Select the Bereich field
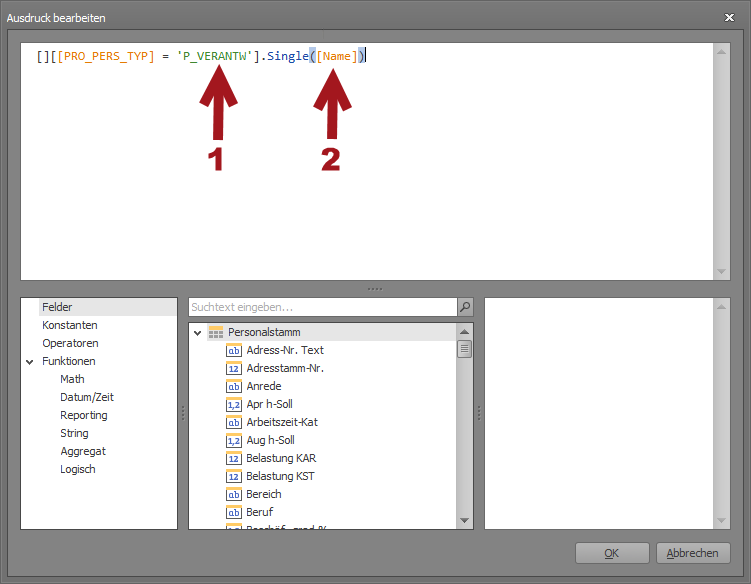Viewport: 751px width, 584px height. 264,494
